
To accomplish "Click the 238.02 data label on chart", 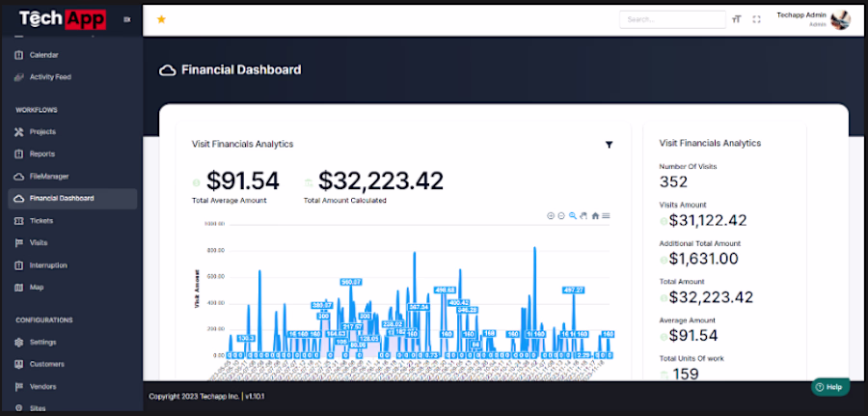I will click(393, 324).
